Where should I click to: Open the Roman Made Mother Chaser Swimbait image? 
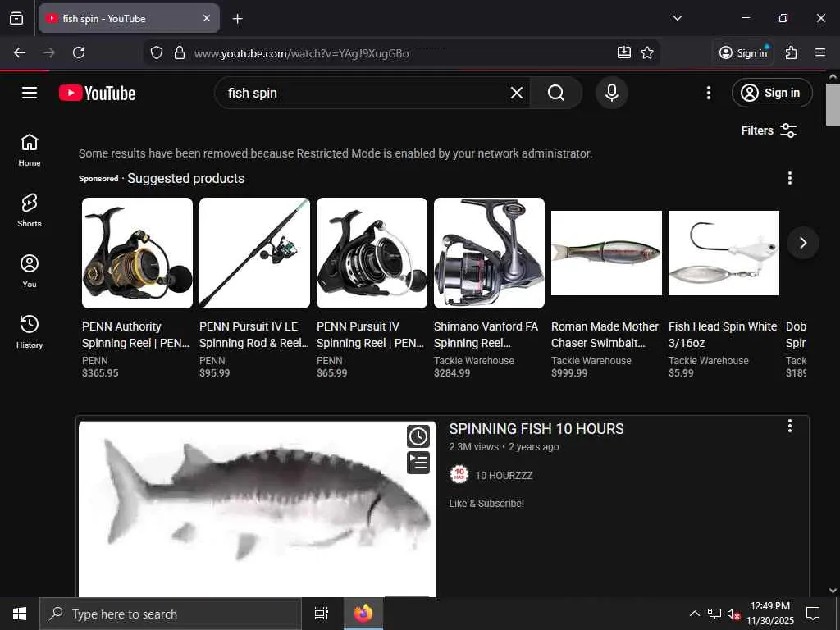point(606,253)
